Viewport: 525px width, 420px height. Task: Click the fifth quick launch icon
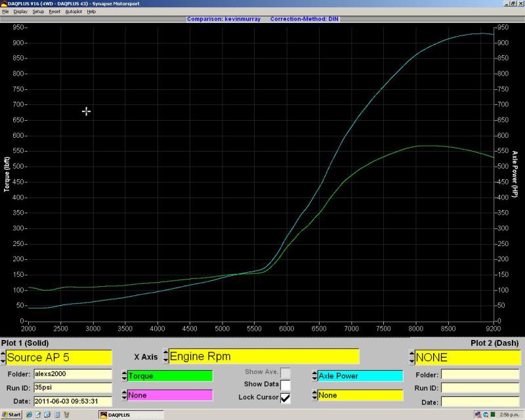click(x=66, y=415)
